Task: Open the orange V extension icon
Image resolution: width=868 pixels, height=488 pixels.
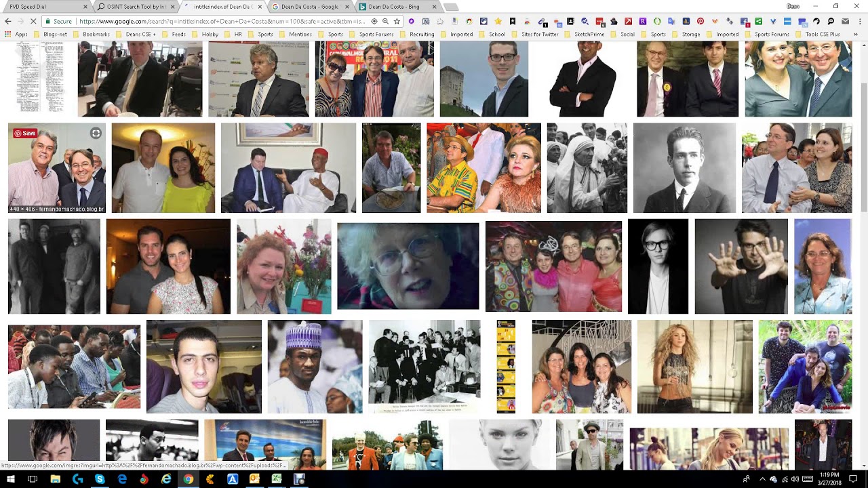Action: (x=715, y=22)
